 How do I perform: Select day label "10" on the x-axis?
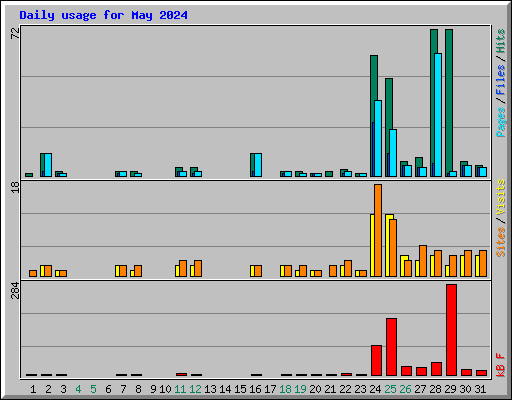[165, 389]
